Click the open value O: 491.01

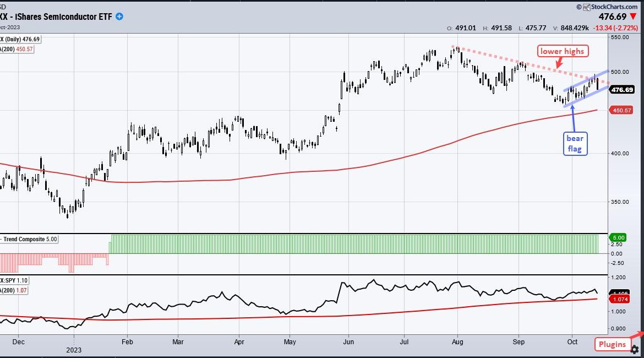(461, 28)
